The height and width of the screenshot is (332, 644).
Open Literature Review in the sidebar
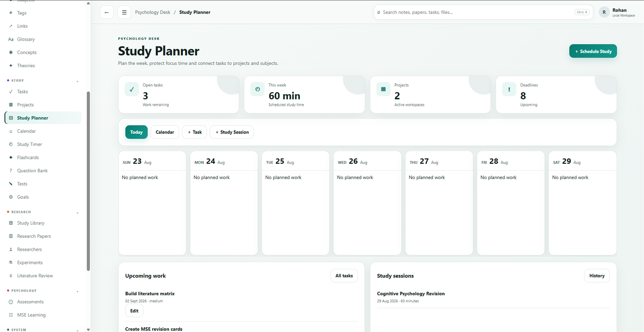(43, 276)
